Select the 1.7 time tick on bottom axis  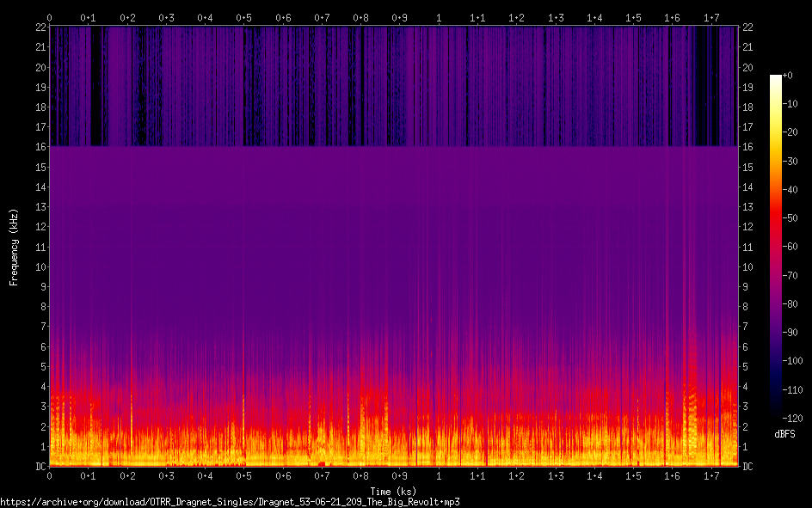coord(711,475)
